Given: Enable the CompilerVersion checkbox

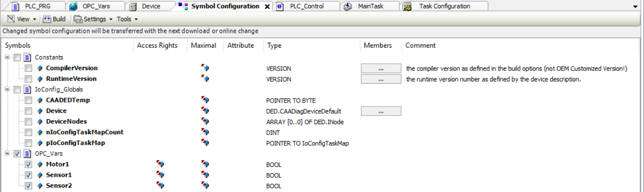Looking at the screenshot, I should coord(28,68).
